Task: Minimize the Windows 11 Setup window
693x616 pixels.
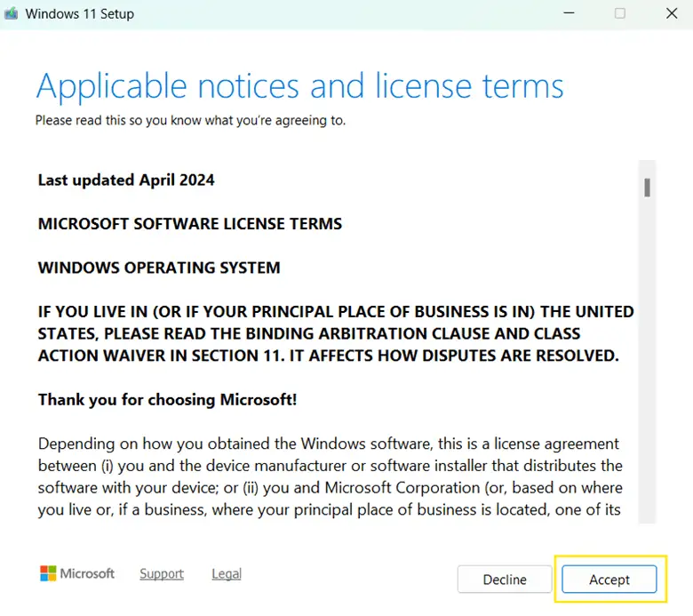Action: point(570,13)
